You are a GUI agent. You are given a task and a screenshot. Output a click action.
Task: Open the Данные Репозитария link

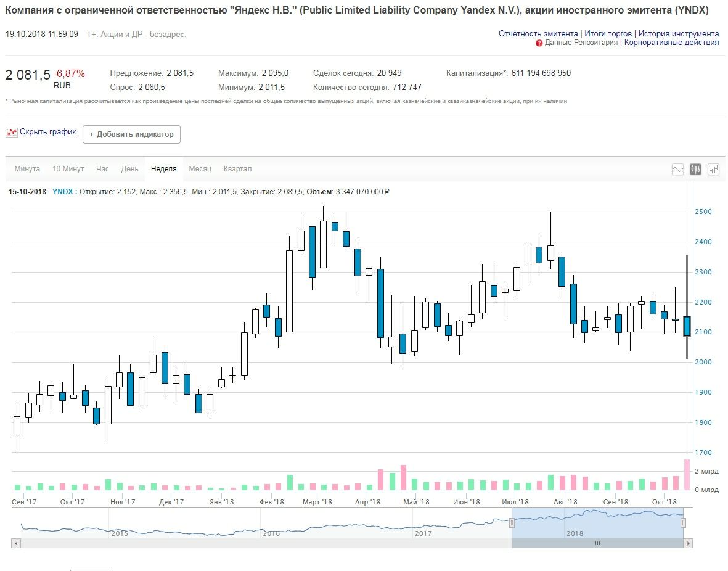click(x=581, y=43)
